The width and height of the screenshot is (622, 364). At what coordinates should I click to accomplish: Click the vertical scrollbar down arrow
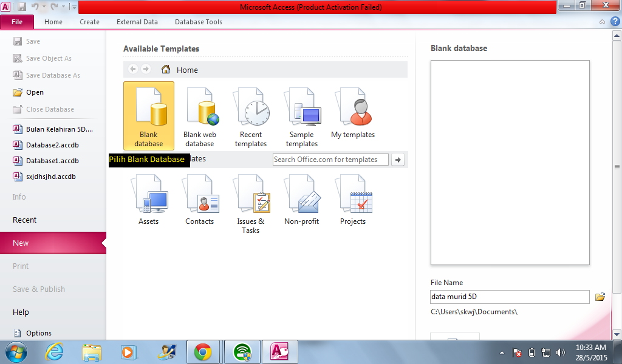pos(617,334)
